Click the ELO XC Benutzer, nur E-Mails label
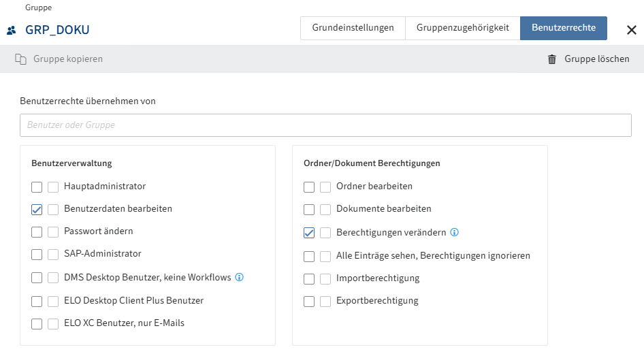644x356 pixels. (124, 323)
